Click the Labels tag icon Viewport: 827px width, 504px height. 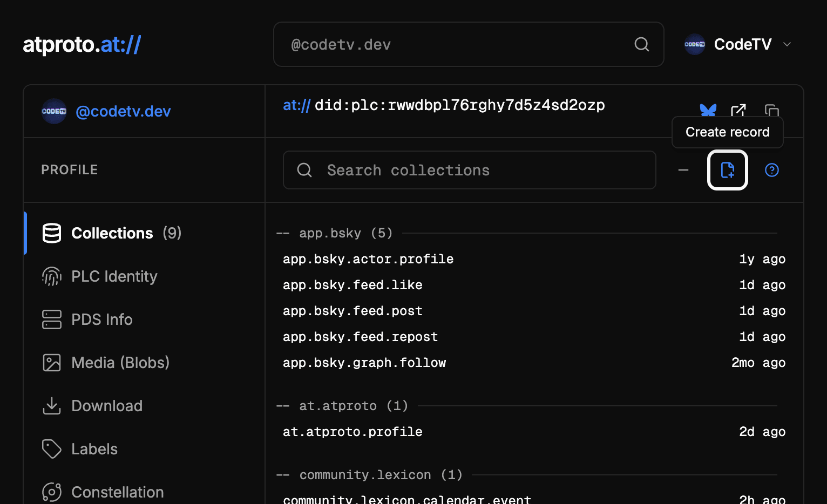click(52, 449)
